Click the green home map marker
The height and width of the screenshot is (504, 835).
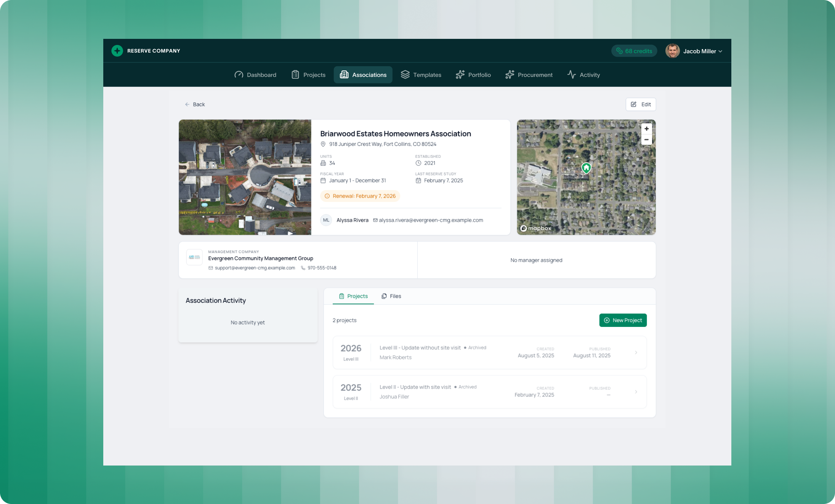click(x=586, y=168)
